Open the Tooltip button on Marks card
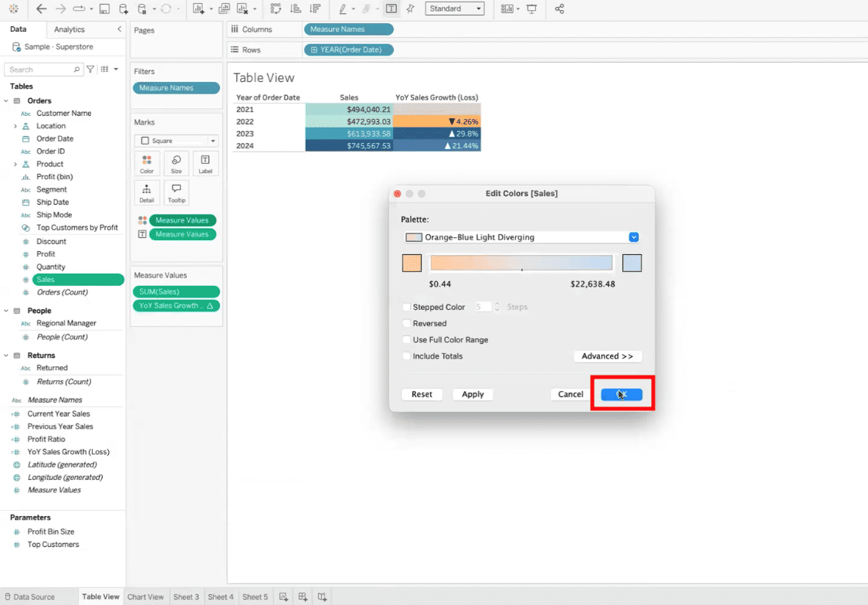The image size is (868, 605). pos(176,192)
